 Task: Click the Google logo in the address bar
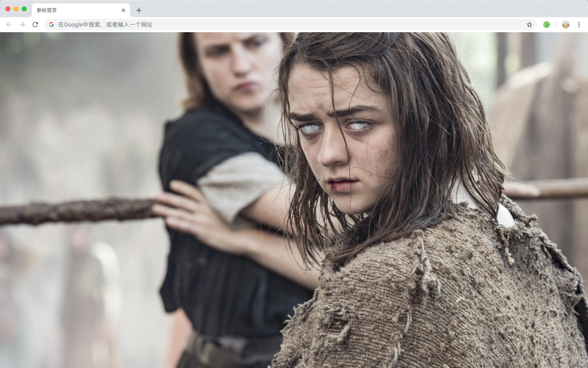pos(51,24)
